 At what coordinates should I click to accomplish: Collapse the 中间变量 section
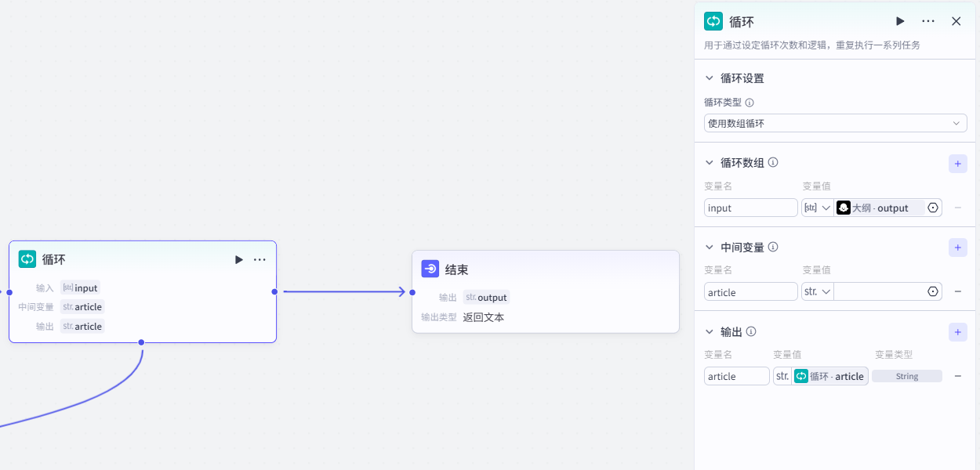[710, 248]
